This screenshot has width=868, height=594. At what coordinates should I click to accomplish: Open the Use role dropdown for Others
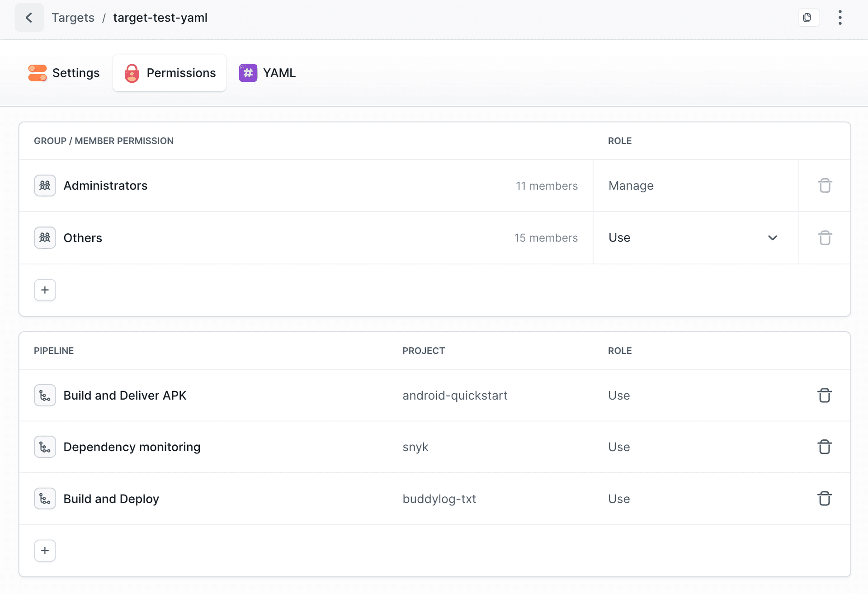[773, 237]
